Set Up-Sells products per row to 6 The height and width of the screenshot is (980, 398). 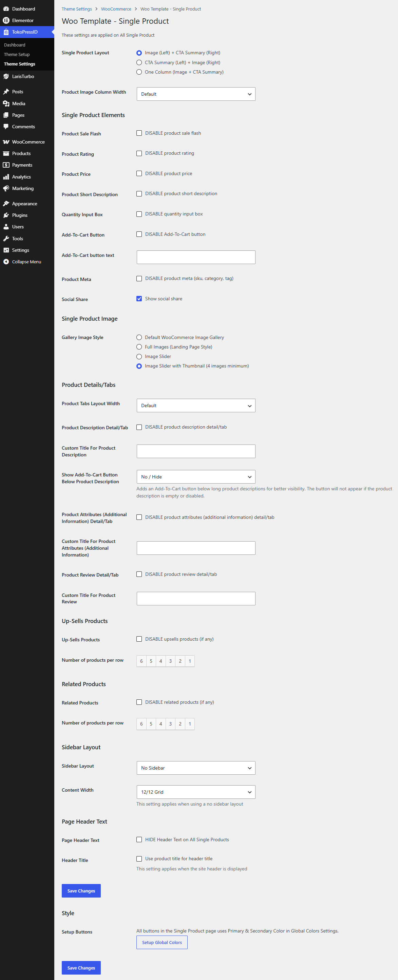pos(141,661)
